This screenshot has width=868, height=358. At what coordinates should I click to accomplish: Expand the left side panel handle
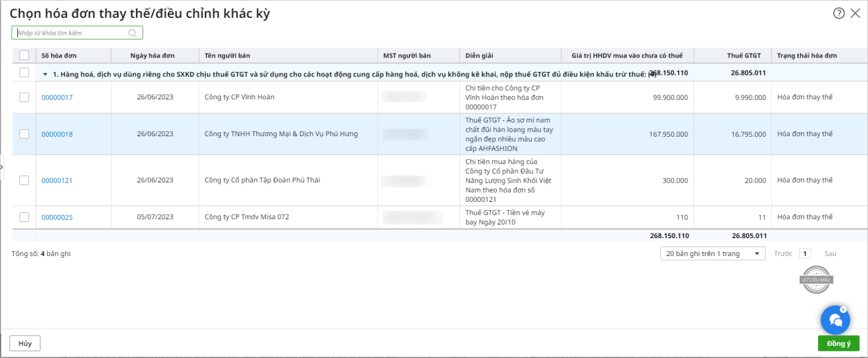tap(2, 167)
